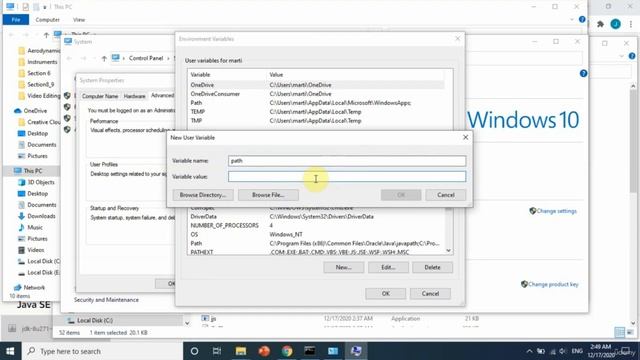This screenshot has width=640, height=360.
Task: Open Instruments folder in navigation pane
Action: (42, 62)
